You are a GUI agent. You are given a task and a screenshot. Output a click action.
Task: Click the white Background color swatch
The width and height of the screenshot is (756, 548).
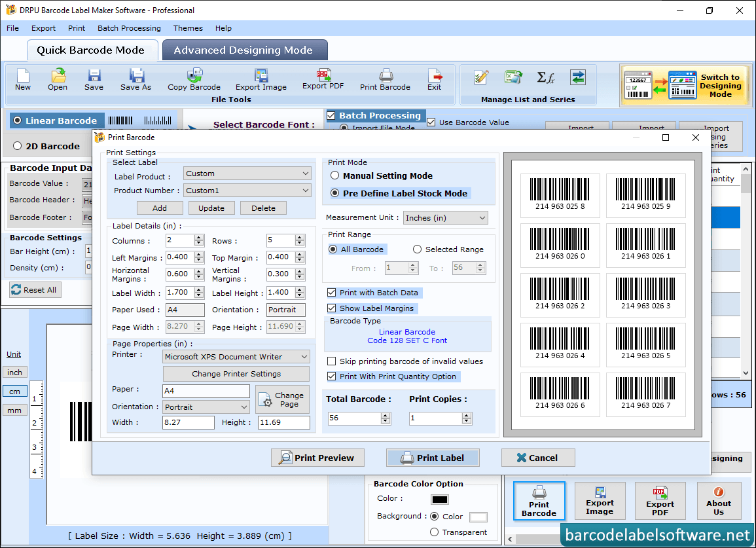click(478, 517)
